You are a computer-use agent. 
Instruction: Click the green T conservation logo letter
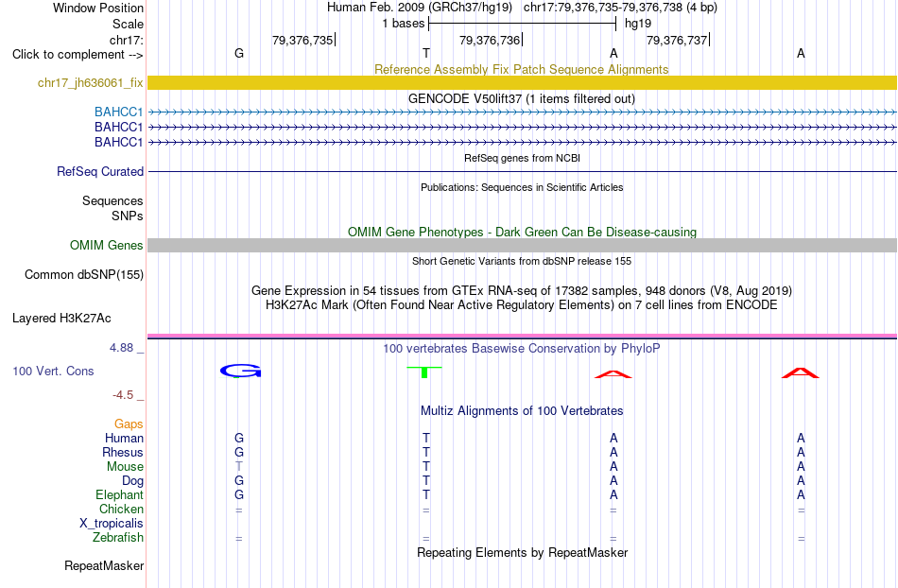pyautogui.click(x=424, y=372)
